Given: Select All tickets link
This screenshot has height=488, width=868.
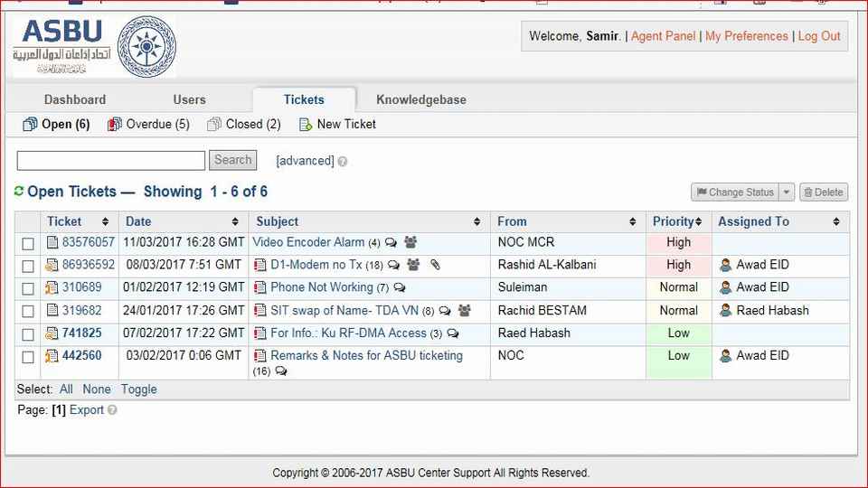Looking at the screenshot, I should tap(66, 389).
